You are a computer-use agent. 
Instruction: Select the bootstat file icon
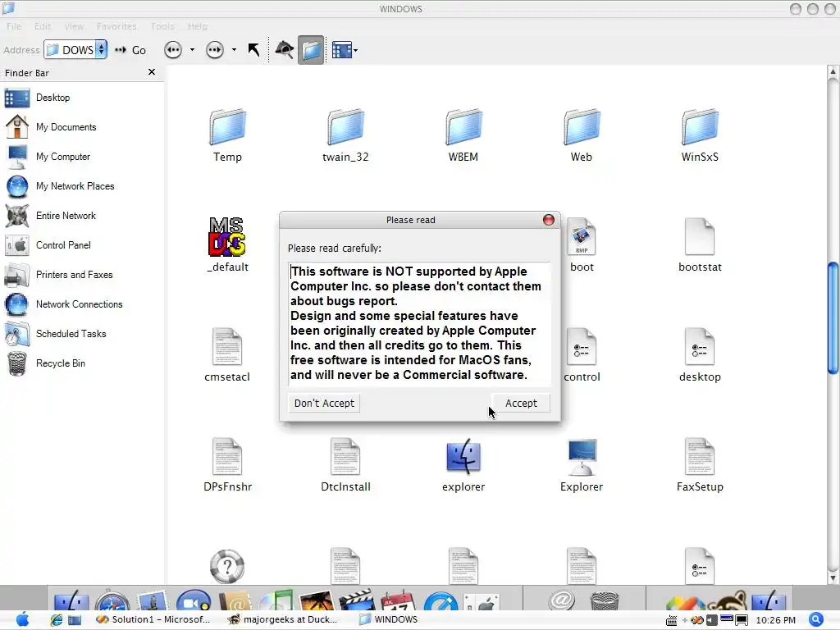[x=700, y=236]
